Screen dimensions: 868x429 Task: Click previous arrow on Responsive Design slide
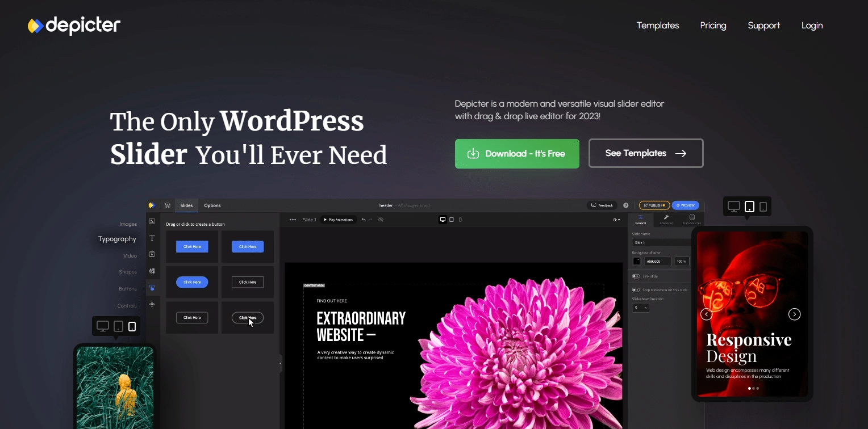[707, 314]
